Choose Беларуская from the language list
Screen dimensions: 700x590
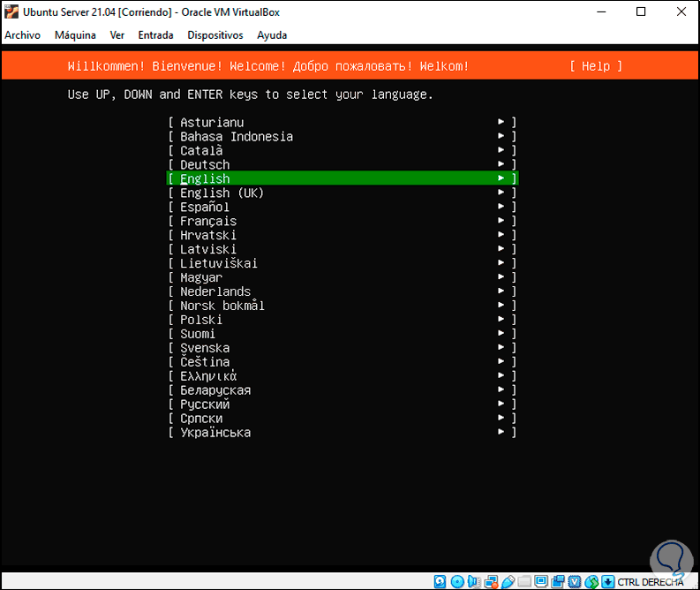tap(342, 390)
